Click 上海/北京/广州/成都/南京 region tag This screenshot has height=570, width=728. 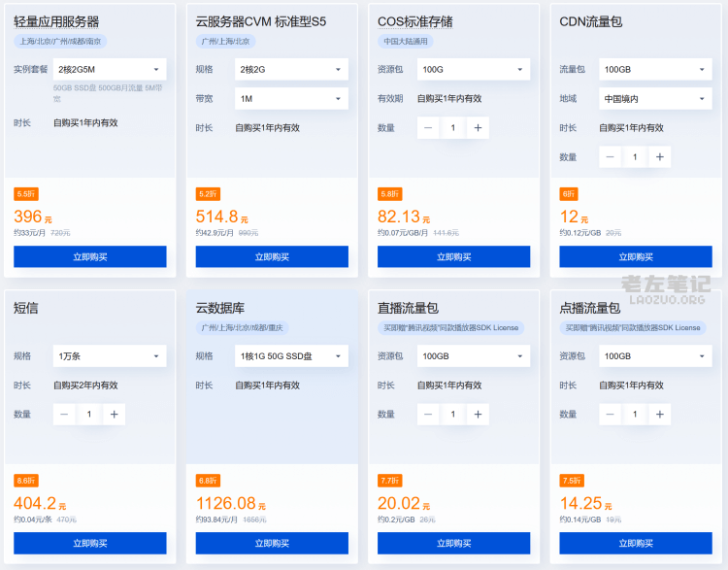(62, 42)
